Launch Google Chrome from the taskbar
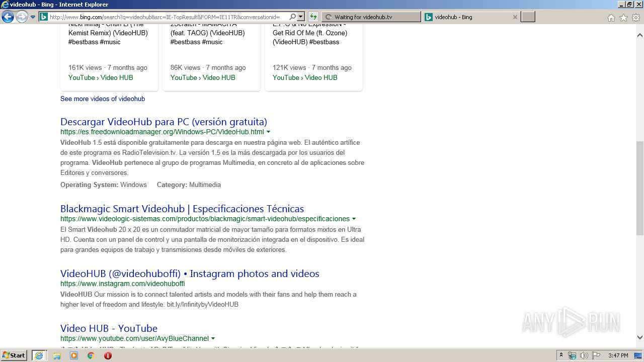644x362 pixels. [91, 355]
